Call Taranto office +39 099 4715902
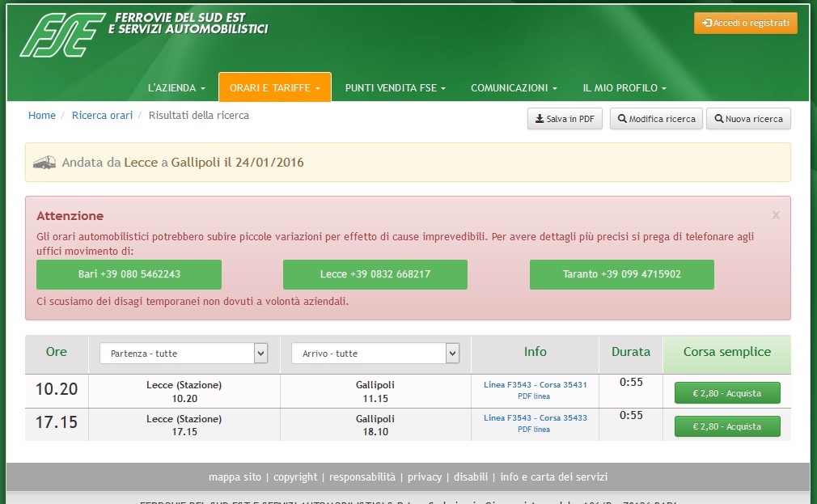The height and width of the screenshot is (504, 817). point(621,274)
